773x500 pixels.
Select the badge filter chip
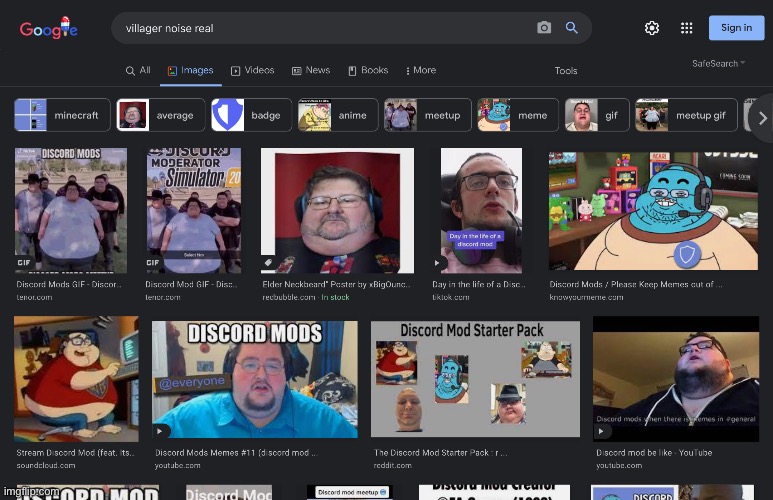click(x=251, y=115)
